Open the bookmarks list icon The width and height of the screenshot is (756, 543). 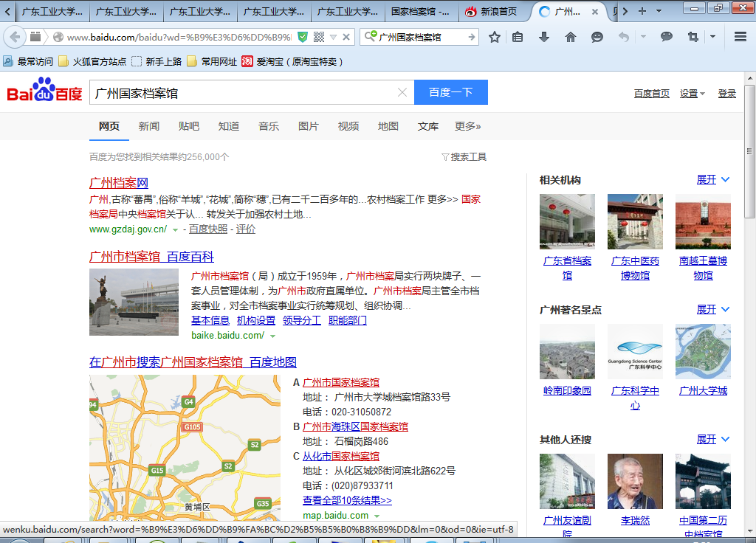tap(518, 37)
